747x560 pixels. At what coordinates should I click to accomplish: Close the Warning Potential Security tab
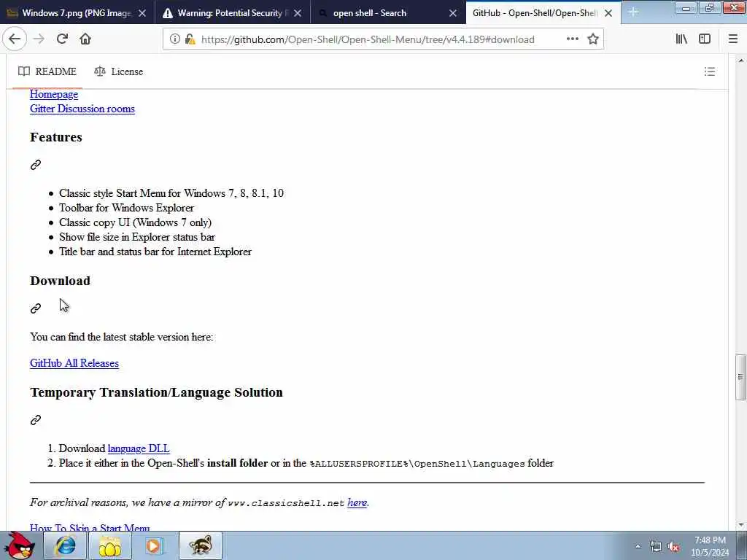298,13
